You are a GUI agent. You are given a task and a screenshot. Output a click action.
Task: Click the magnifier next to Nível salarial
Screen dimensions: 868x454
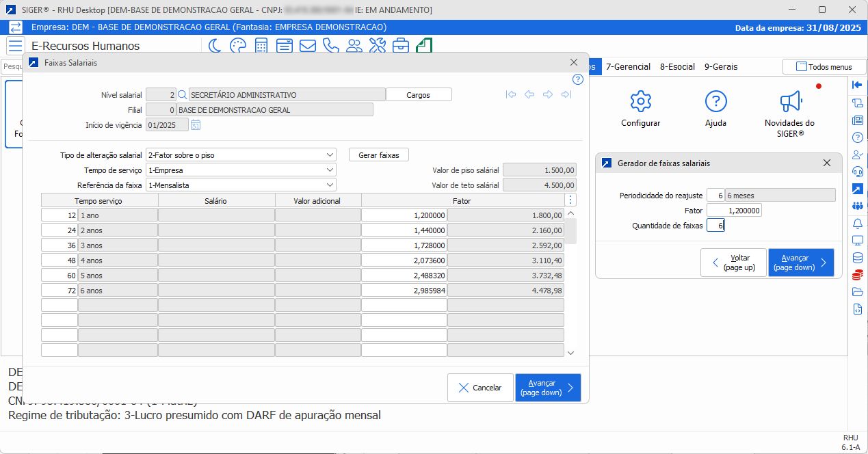[x=183, y=95]
